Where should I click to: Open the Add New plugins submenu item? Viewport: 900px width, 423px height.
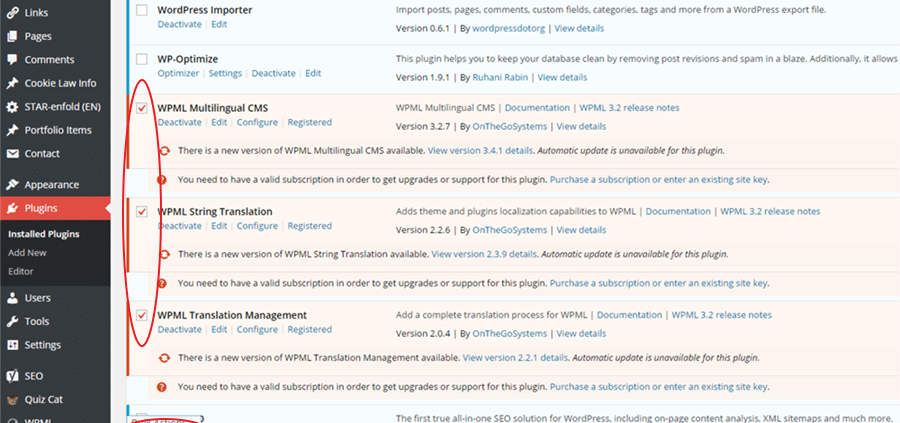[x=28, y=253]
